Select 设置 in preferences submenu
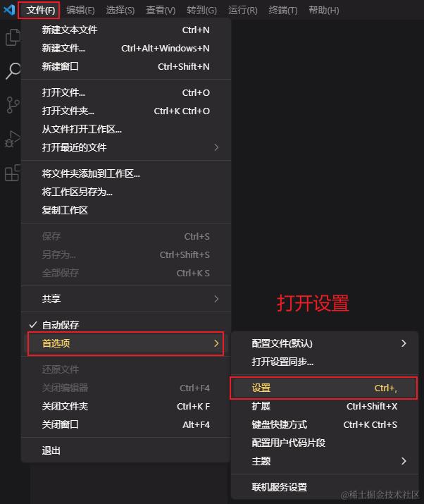 click(324, 388)
